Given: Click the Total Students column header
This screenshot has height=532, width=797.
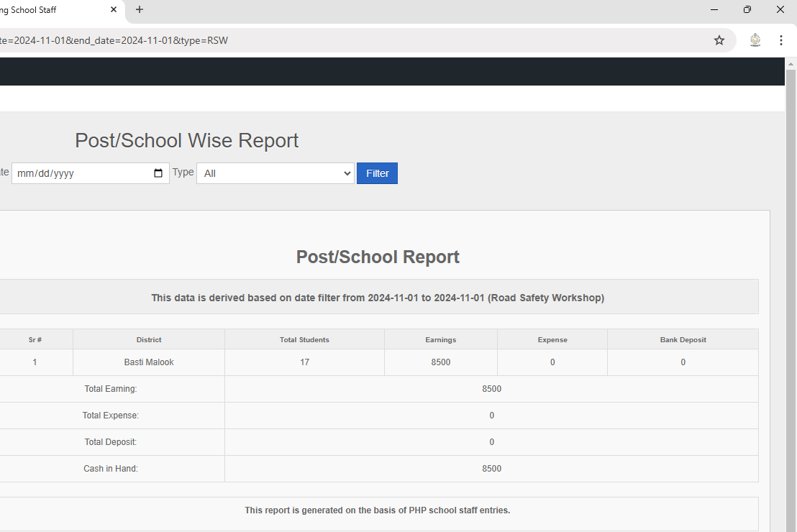Looking at the screenshot, I should point(304,339).
